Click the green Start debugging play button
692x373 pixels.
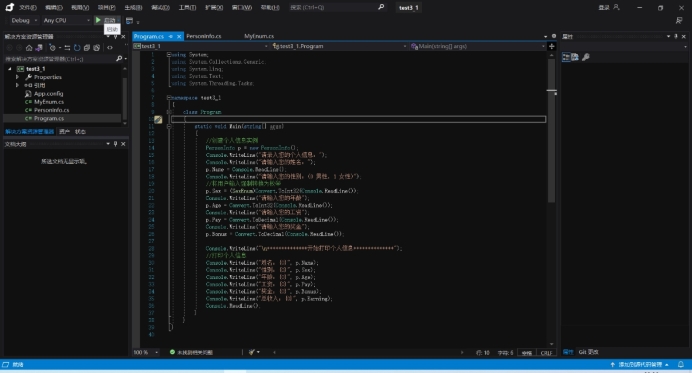pos(98,20)
